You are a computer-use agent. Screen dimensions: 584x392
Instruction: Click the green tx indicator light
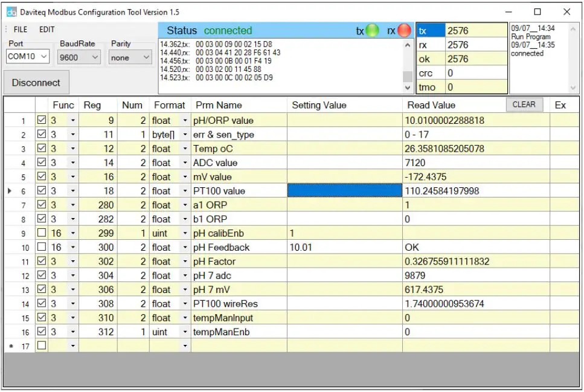pyautogui.click(x=373, y=31)
